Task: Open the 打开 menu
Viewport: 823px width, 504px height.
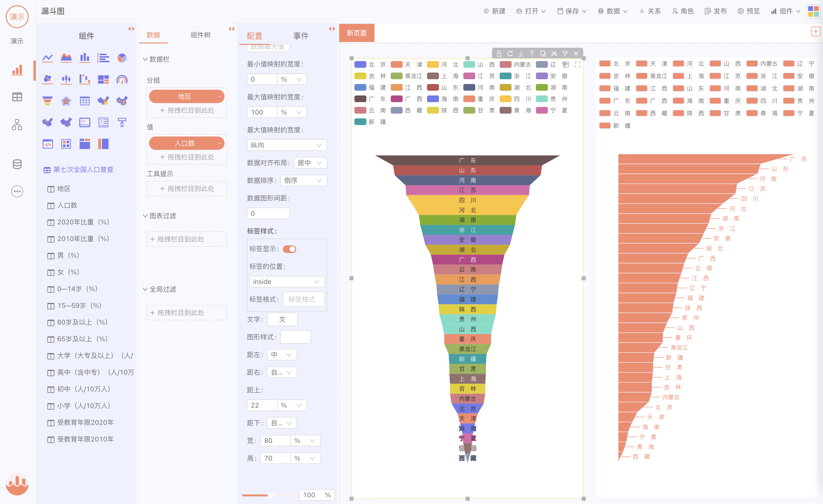Action: tap(531, 11)
